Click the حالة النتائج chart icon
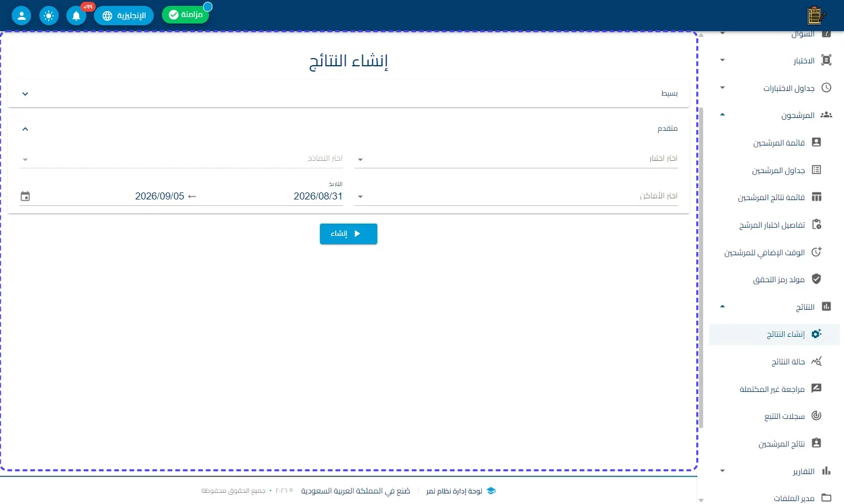Image resolution: width=844 pixels, height=504 pixels. [x=816, y=361]
